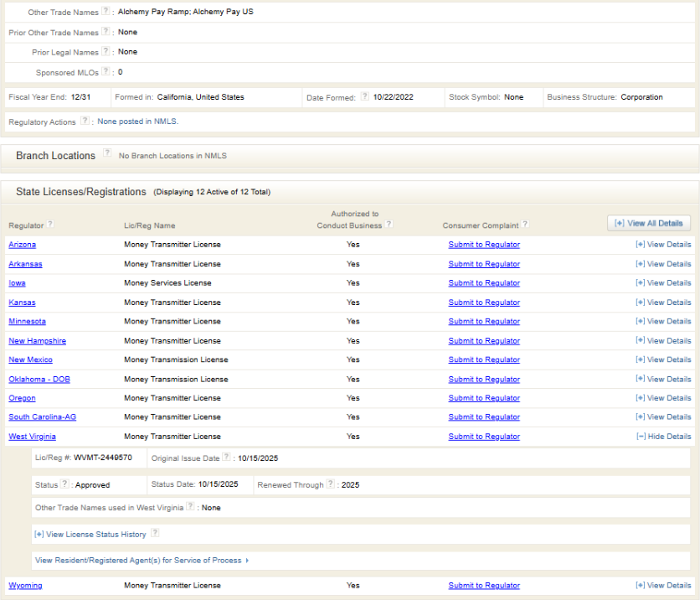Click help icon beside Regulatory Actions

[x=85, y=122]
